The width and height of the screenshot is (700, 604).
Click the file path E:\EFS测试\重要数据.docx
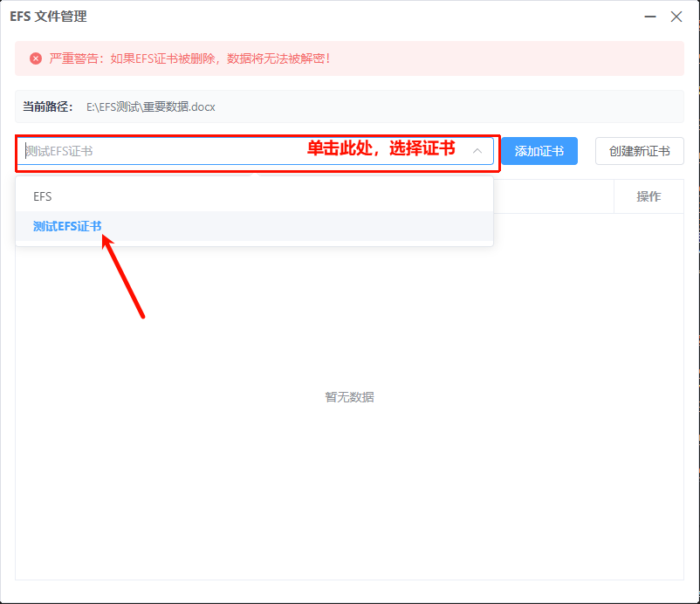pyautogui.click(x=150, y=106)
